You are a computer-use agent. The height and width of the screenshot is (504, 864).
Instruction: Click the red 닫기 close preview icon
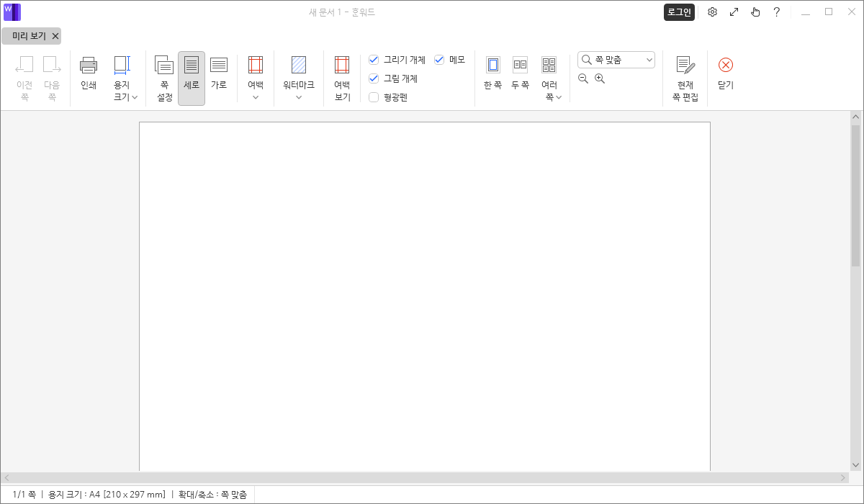click(726, 66)
